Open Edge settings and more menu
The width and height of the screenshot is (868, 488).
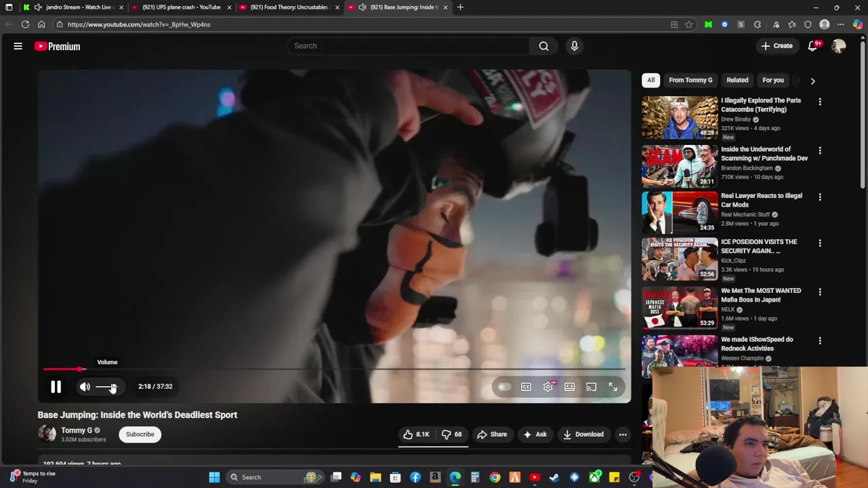841,24
